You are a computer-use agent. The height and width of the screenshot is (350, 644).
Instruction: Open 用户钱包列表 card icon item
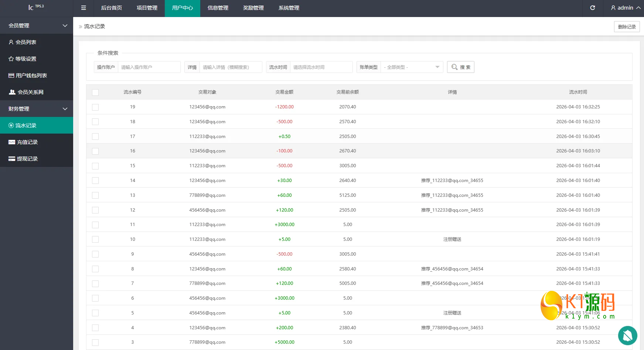(11, 75)
